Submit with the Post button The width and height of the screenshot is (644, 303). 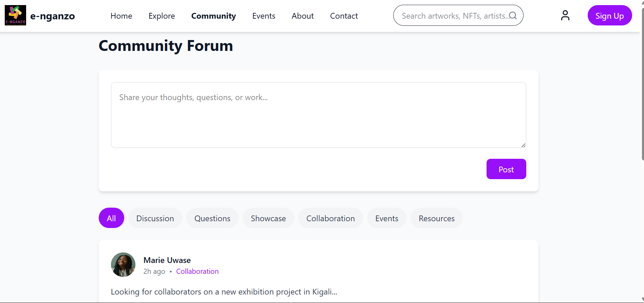(506, 169)
